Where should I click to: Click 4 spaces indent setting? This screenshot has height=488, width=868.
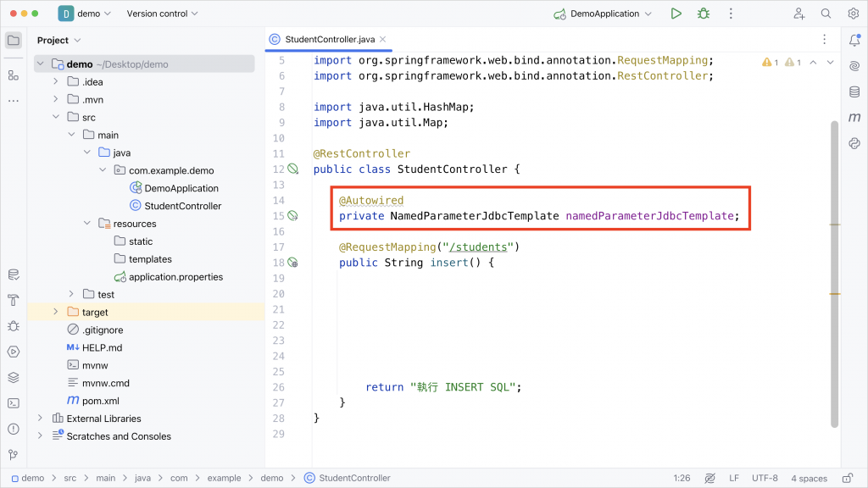coord(809,478)
